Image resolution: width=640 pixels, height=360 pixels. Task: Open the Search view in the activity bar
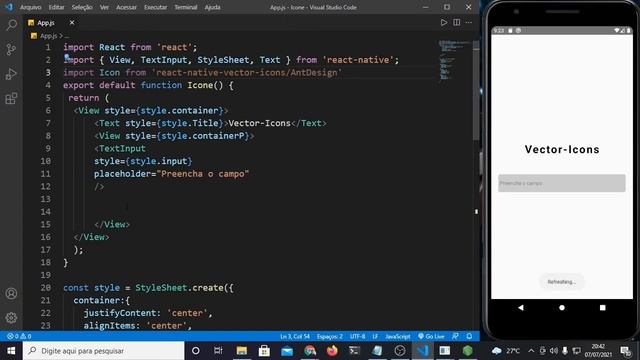[x=11, y=25]
